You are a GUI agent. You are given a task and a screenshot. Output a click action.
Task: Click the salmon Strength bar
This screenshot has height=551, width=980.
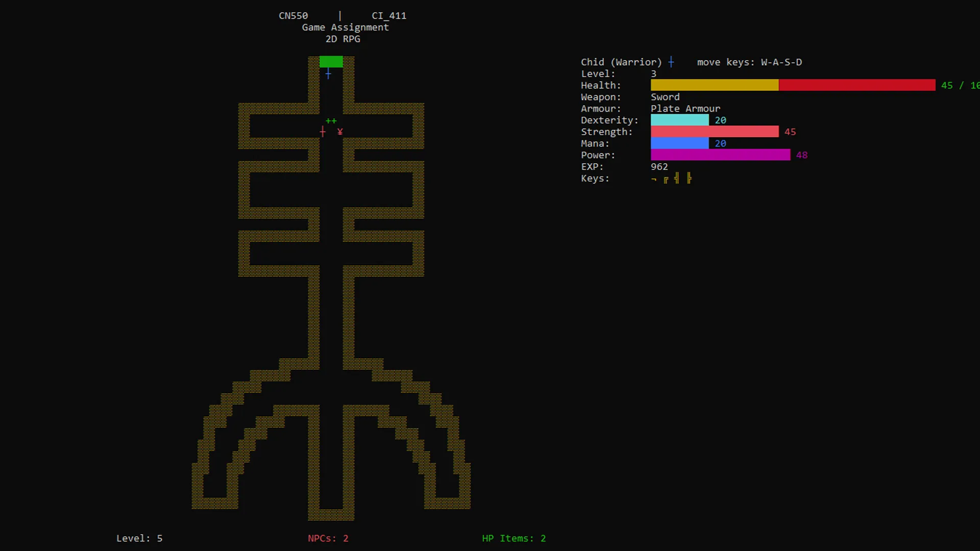click(715, 132)
